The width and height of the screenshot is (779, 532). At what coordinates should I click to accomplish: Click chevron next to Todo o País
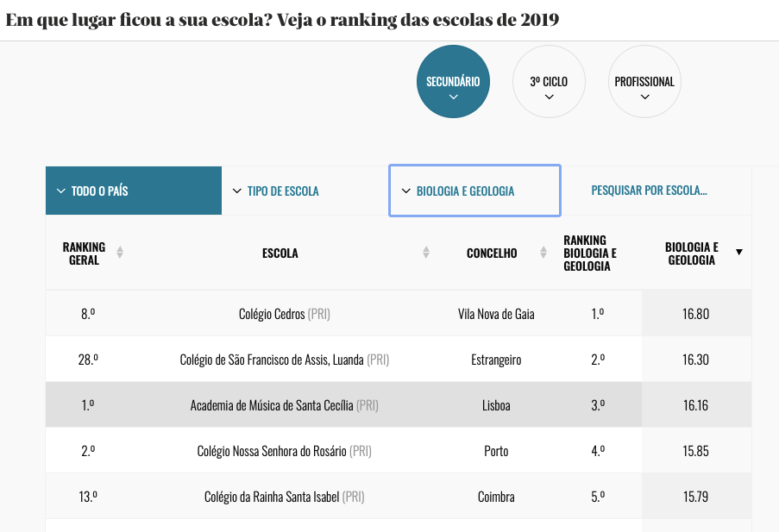(61, 191)
